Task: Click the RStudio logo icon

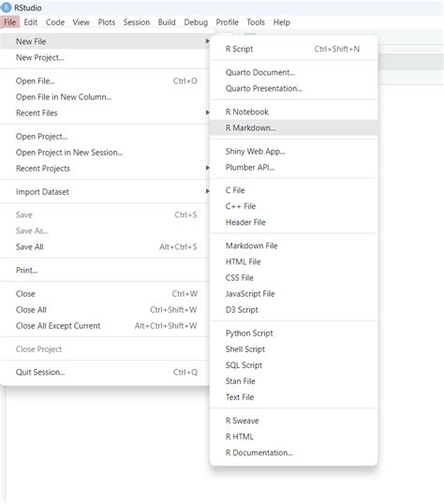Action: click(x=7, y=7)
